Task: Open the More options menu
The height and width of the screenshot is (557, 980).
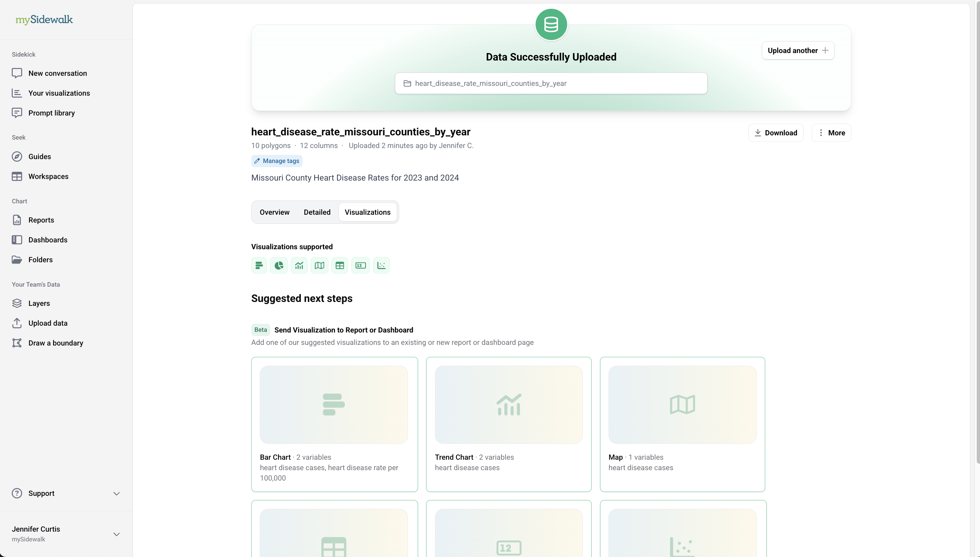Action: coord(831,133)
